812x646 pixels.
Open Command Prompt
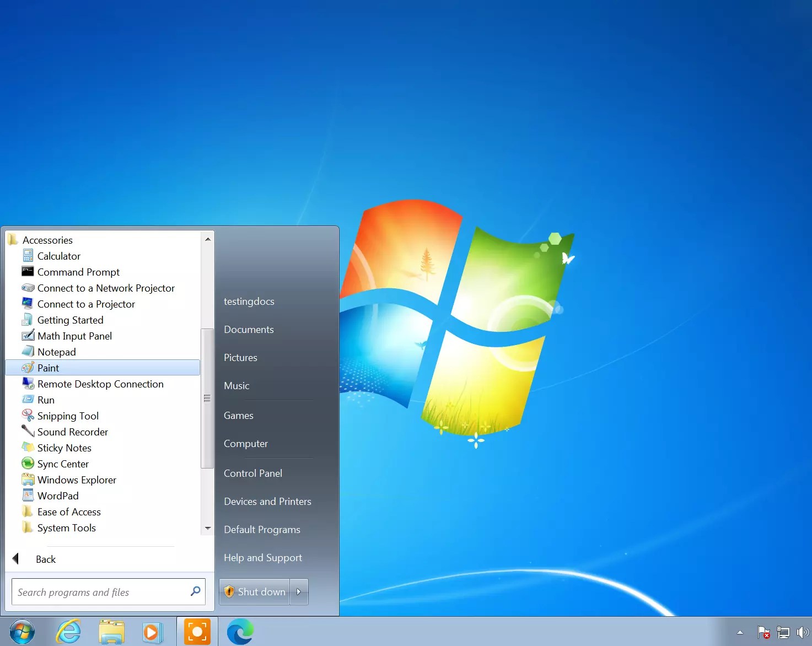click(x=78, y=272)
